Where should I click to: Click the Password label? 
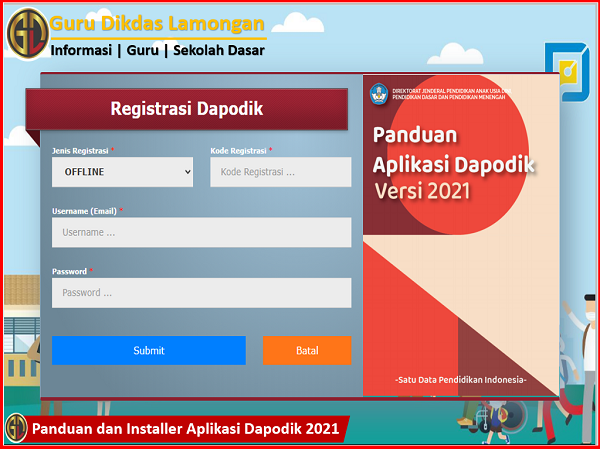[x=69, y=271]
